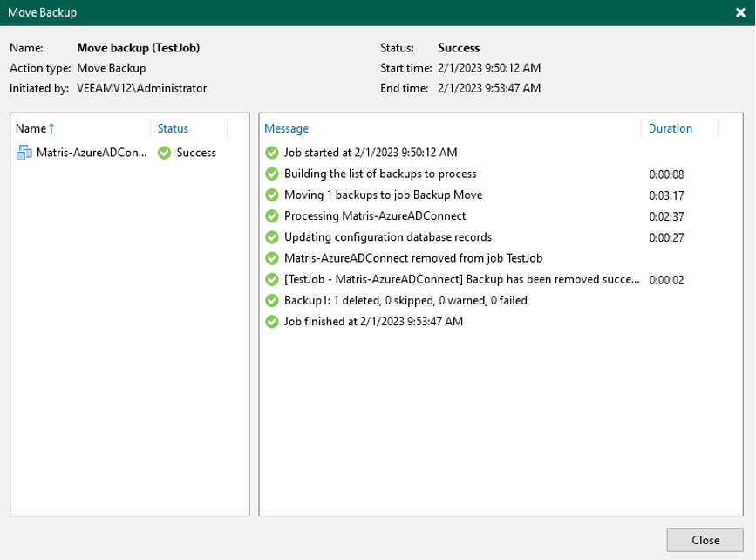Click check icon next to Building the list
Screen dimensions: 756x560
click(x=272, y=174)
